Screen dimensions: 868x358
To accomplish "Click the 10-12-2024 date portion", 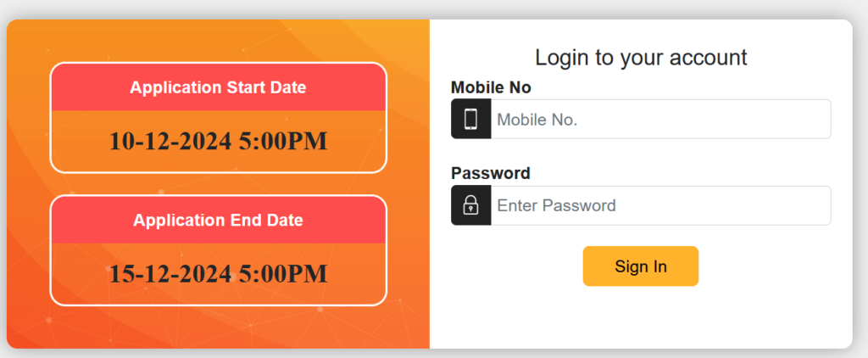I will click(x=170, y=141).
